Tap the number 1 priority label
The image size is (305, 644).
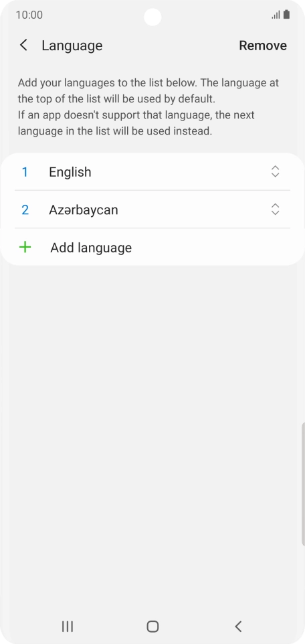tap(25, 172)
